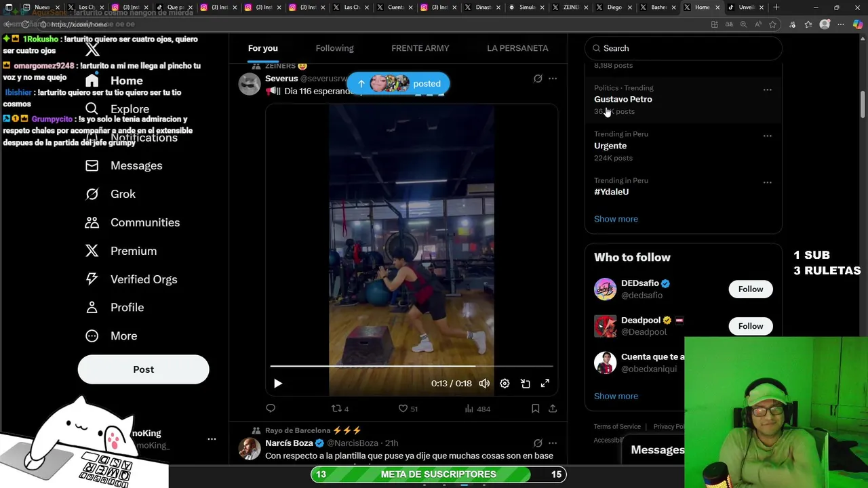This screenshot has height=488, width=868.
Task: Share the Severus post
Action: pyautogui.click(x=553, y=408)
